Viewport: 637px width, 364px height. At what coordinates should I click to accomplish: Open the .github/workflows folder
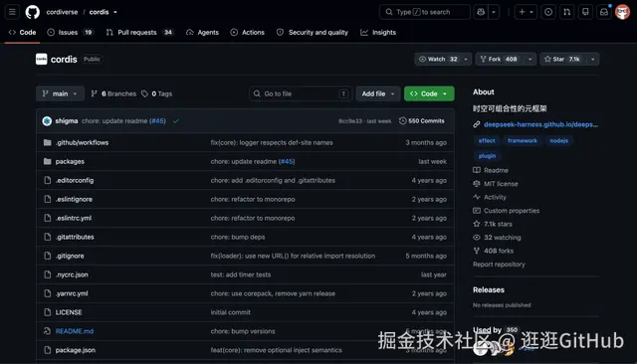click(82, 142)
